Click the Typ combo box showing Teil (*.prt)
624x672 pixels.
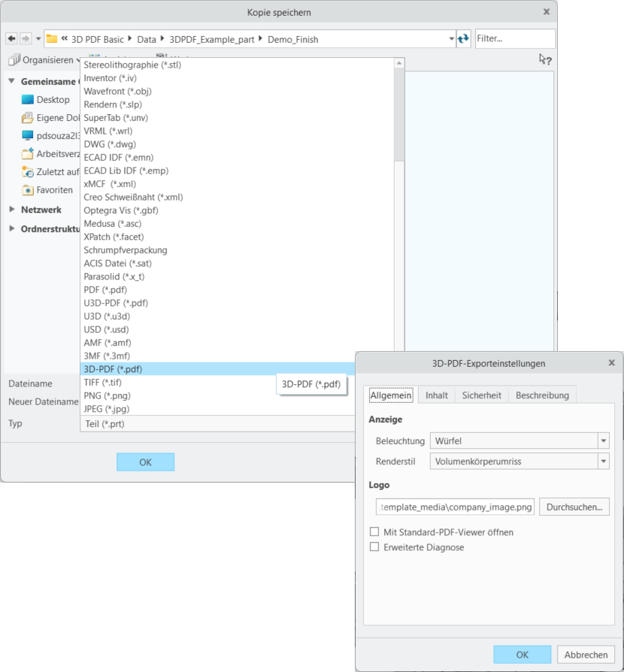(218, 424)
